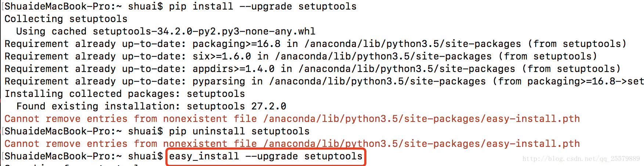Click the "six>=1.6.0" requirement text
The height and width of the screenshot is (166, 644).
click(x=221, y=57)
